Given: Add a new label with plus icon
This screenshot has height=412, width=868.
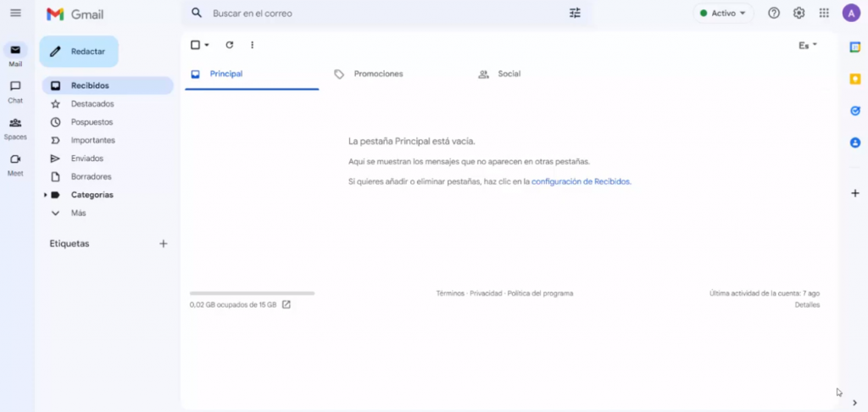Looking at the screenshot, I should (x=164, y=244).
